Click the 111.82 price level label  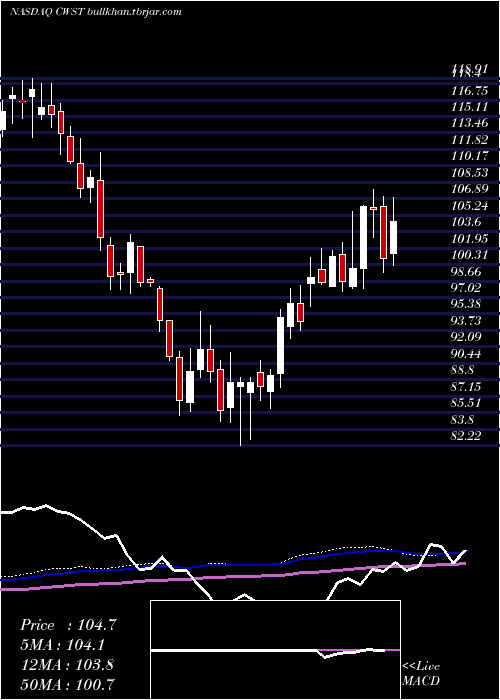469,140
